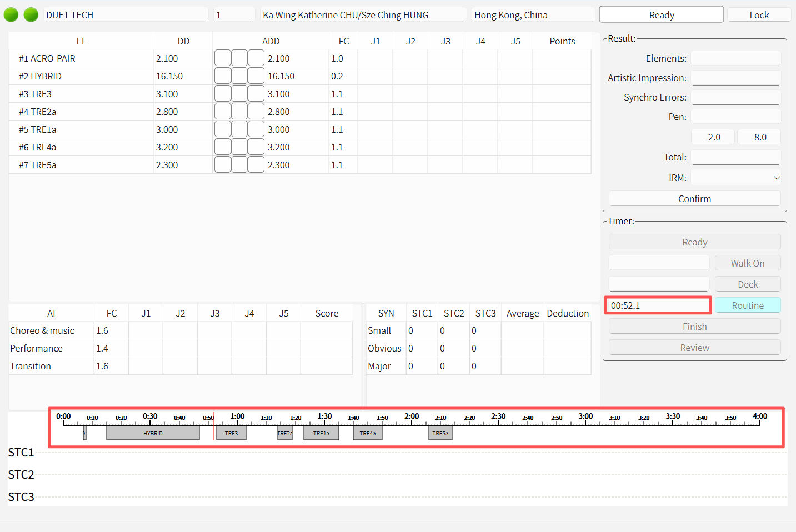796x532 pixels.
Task: Click the Total result field
Action: [x=736, y=157]
